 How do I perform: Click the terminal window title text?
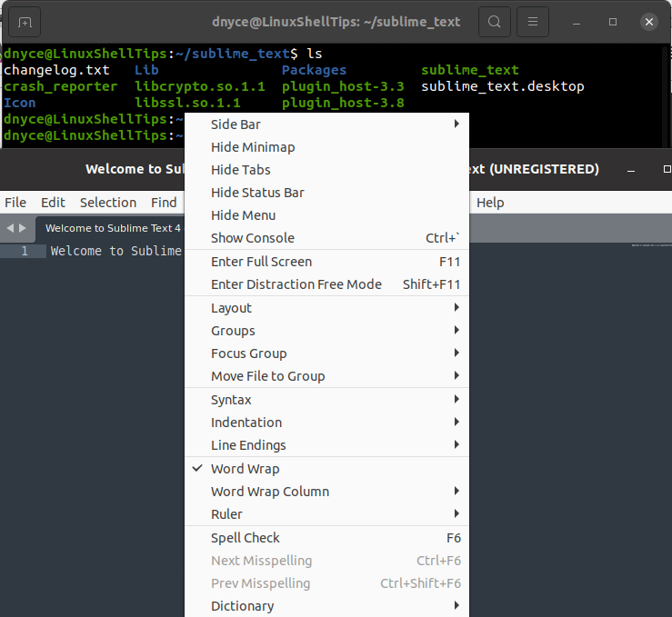(x=336, y=22)
